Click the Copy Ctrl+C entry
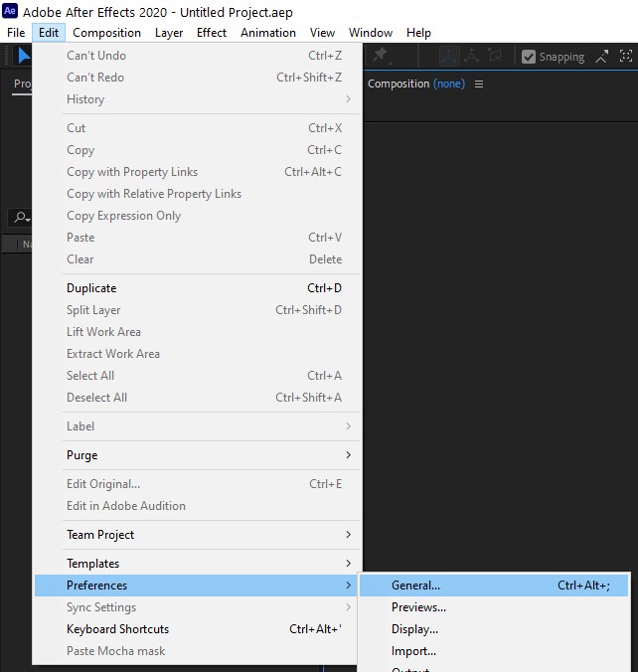 pos(198,149)
